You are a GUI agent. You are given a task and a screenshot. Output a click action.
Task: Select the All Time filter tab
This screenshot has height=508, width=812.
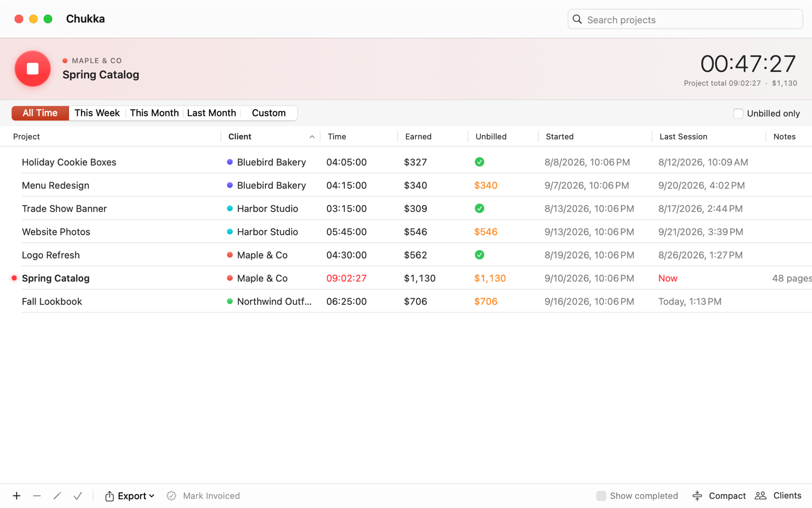click(40, 113)
